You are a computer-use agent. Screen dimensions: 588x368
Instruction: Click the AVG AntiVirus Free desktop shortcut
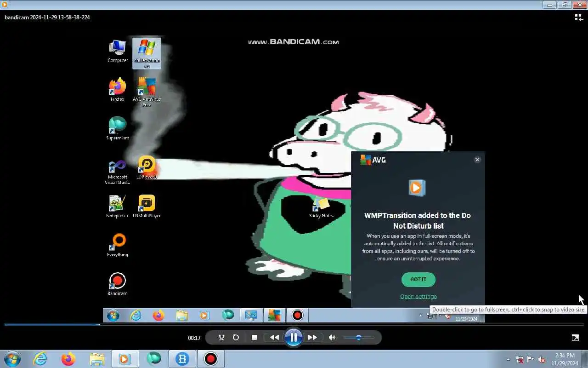tap(147, 92)
